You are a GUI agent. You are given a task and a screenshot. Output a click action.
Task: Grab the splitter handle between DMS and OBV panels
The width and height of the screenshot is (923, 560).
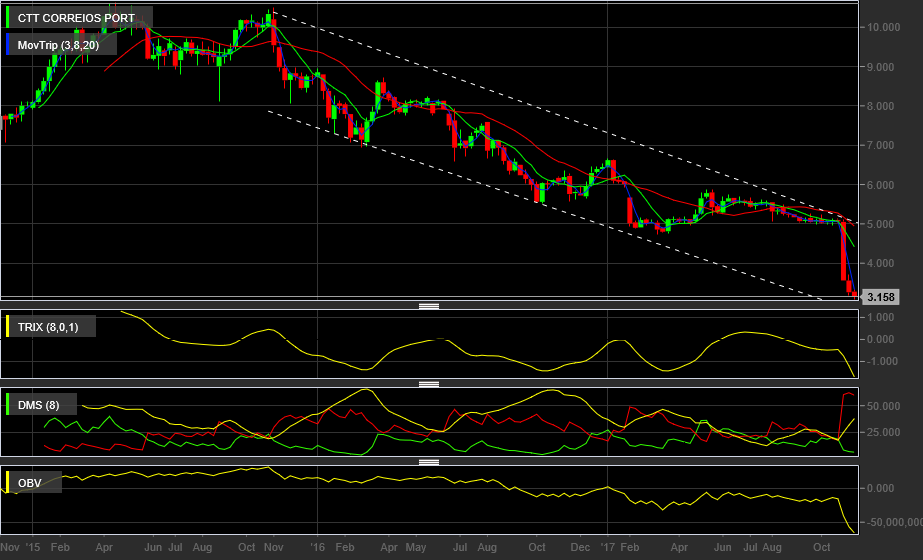(x=429, y=462)
